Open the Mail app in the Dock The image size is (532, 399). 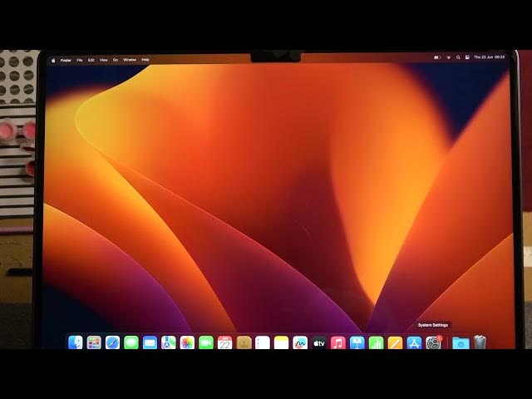pyautogui.click(x=150, y=342)
